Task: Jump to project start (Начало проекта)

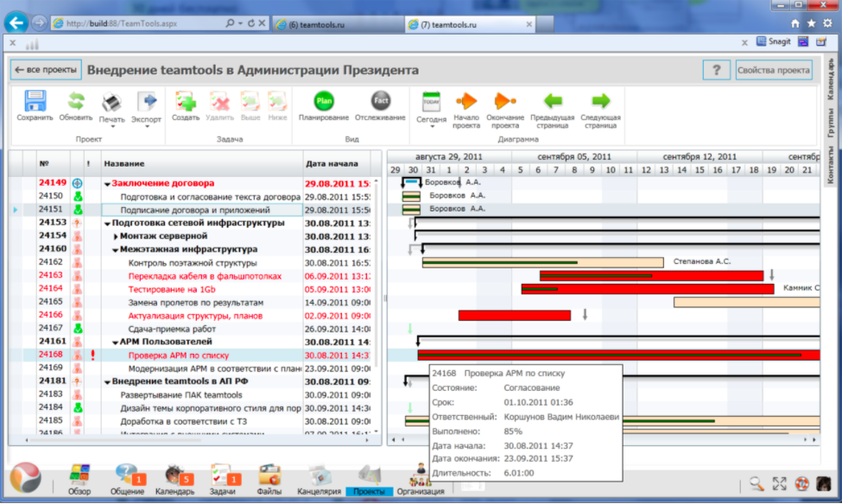Action: click(x=466, y=103)
